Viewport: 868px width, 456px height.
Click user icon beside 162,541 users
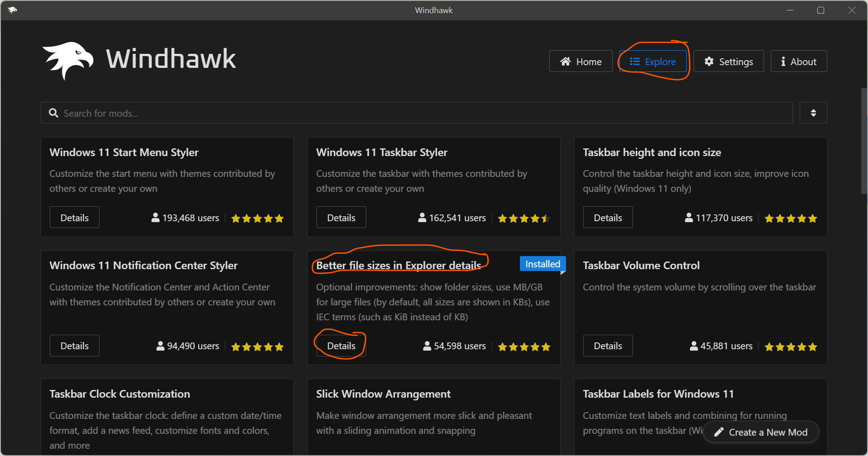422,218
